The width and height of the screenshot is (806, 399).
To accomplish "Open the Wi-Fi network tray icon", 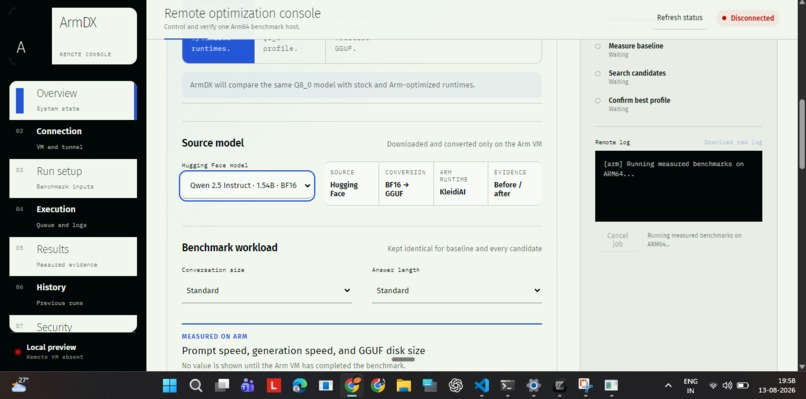I will point(713,385).
